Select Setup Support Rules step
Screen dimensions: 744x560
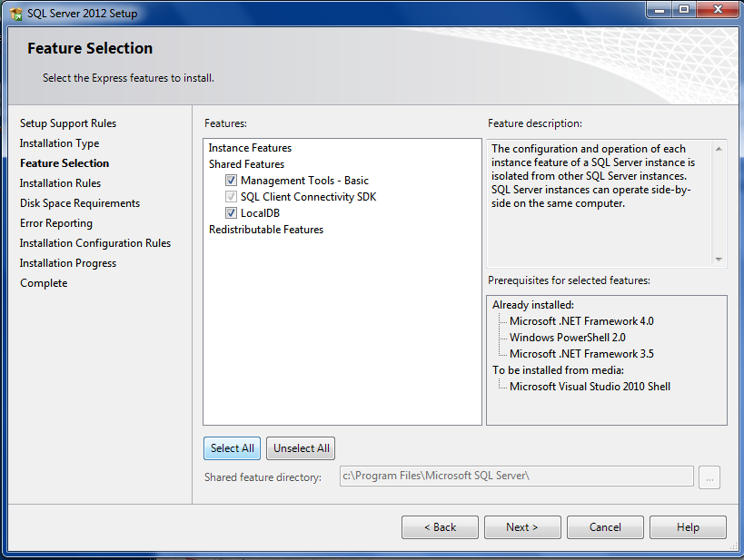68,123
